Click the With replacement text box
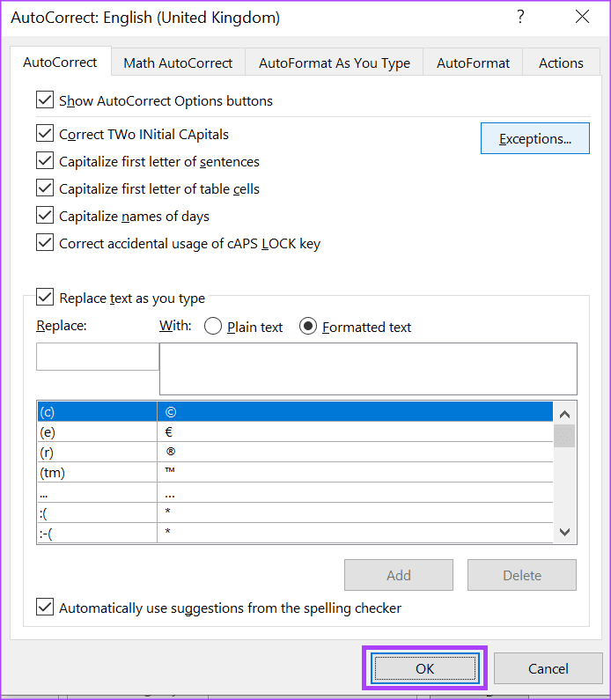Screen dimensions: 611x700 tap(368, 369)
